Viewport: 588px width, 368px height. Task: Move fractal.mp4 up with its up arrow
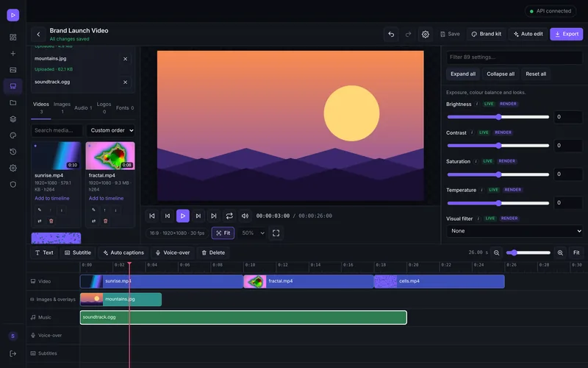tap(104, 210)
